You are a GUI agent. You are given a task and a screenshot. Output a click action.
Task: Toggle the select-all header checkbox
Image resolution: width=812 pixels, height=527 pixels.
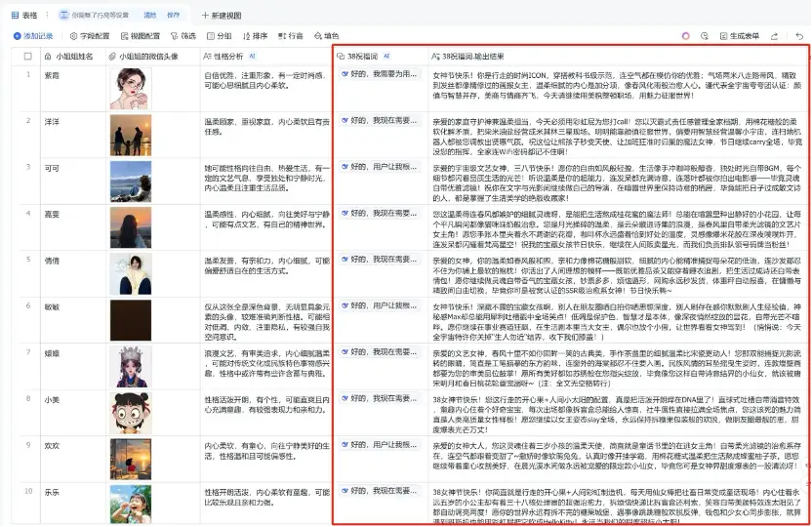[26, 58]
